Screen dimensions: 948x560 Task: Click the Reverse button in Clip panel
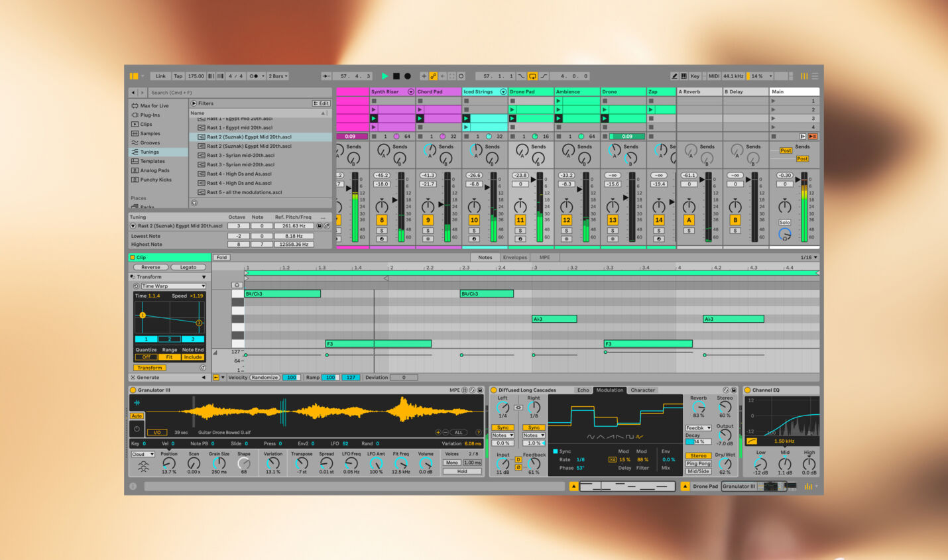click(x=150, y=267)
